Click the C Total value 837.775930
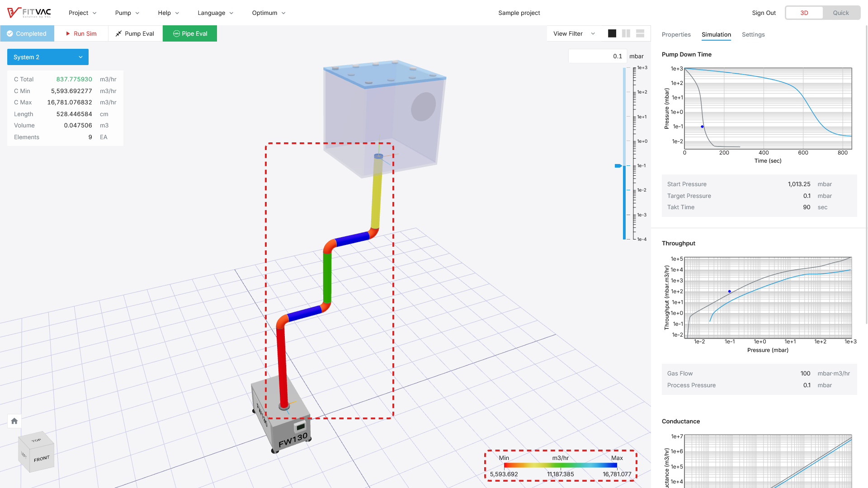868x488 pixels. [74, 79]
